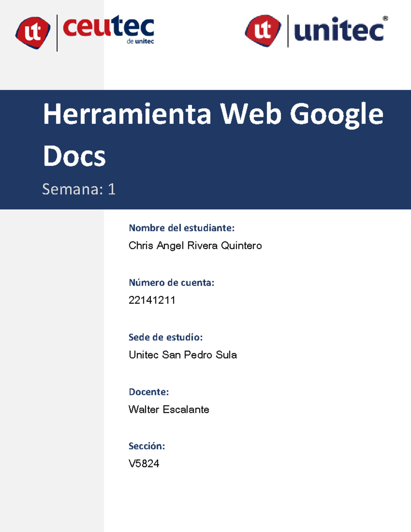This screenshot has height=532, width=411.
Task: Click the red CEUTEC "ut" shield logo
Action: [x=33, y=33]
